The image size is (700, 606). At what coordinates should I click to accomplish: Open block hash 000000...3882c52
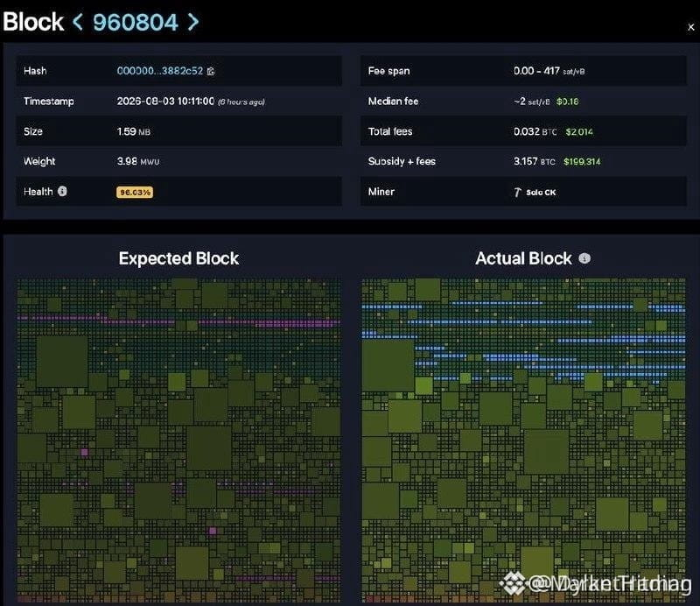click(x=160, y=71)
